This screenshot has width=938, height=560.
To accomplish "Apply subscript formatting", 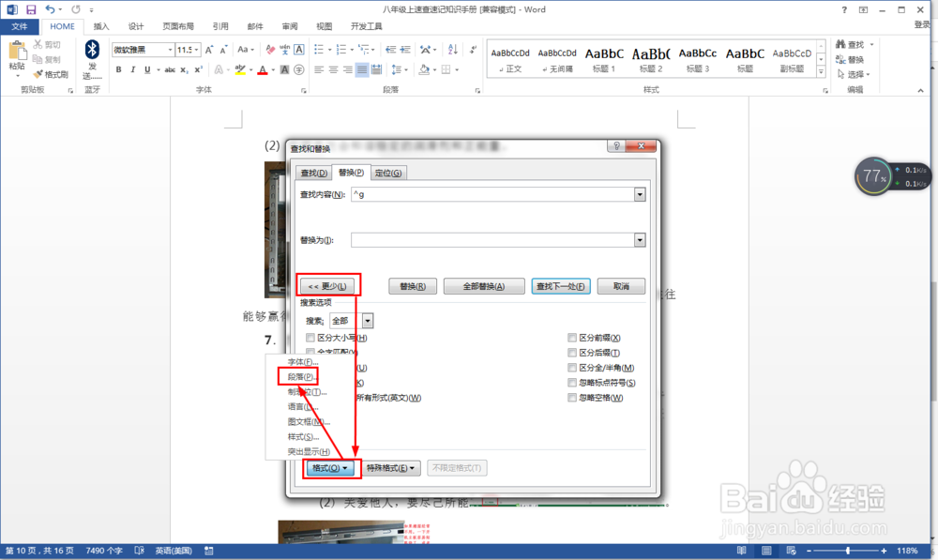I will (184, 69).
